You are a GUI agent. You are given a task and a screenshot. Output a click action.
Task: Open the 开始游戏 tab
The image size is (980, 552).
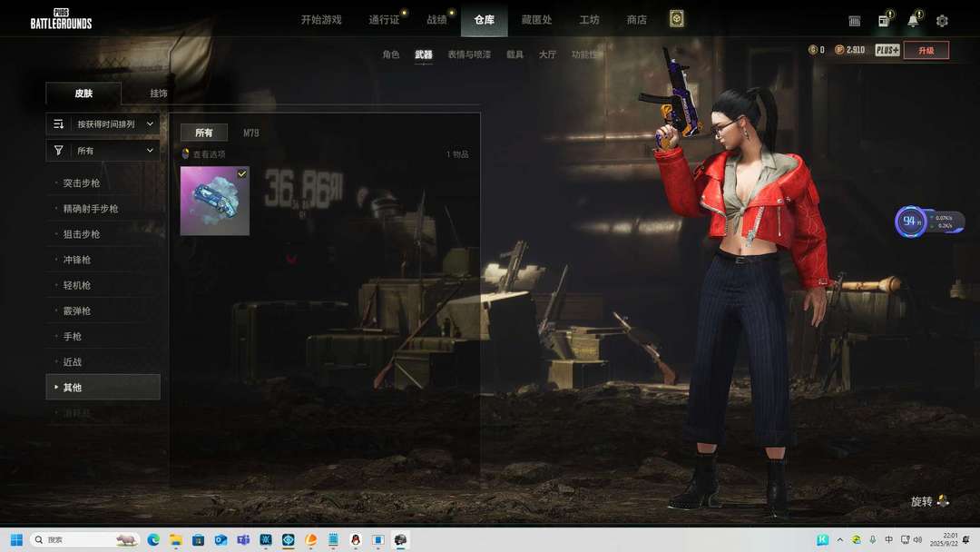321,20
